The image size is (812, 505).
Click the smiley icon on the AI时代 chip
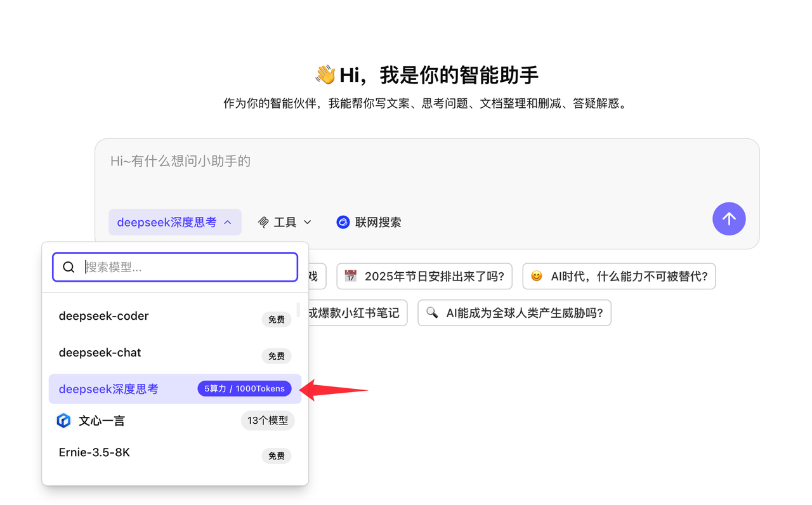536,276
